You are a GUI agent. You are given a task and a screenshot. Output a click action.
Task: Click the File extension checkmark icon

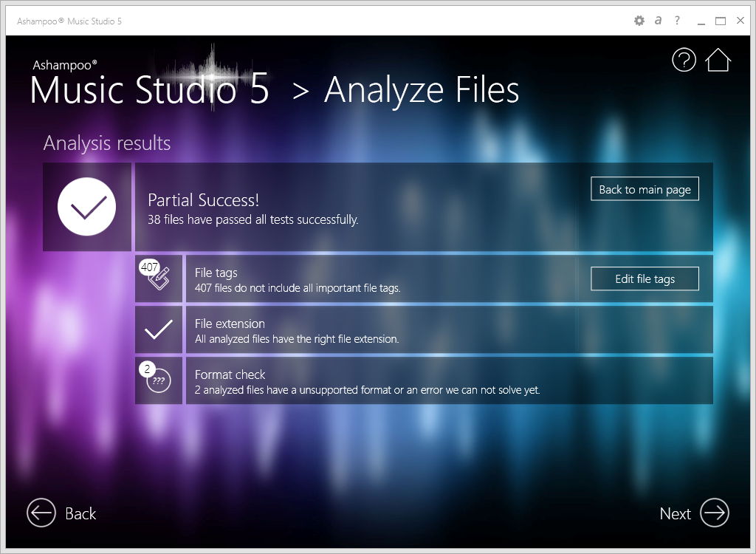159,329
